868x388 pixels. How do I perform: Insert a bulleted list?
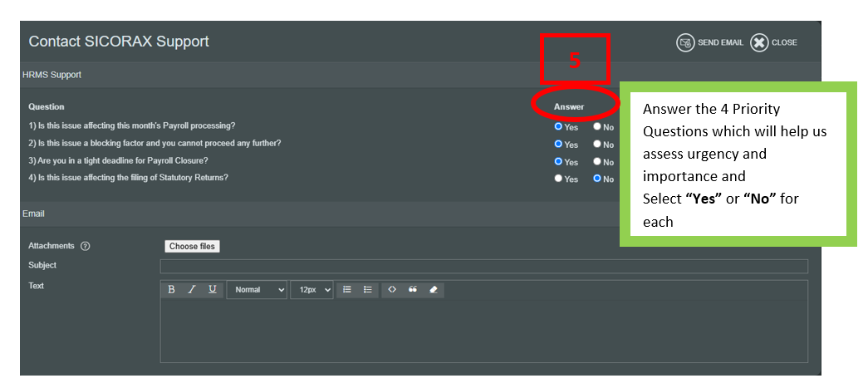(x=368, y=289)
